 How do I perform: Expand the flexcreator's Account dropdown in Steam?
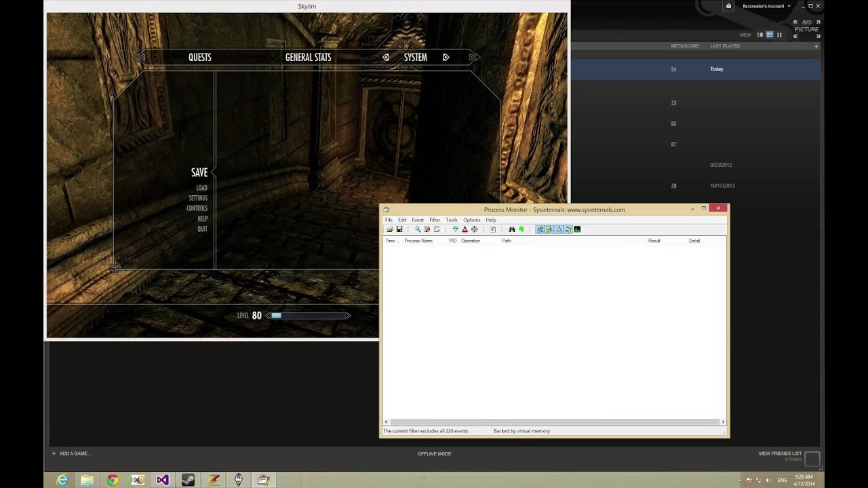click(766, 6)
